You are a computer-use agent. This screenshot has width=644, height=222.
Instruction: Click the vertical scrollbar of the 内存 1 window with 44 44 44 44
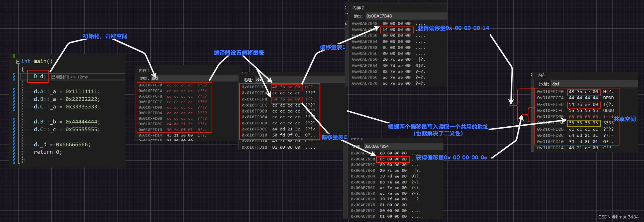coord(533,115)
